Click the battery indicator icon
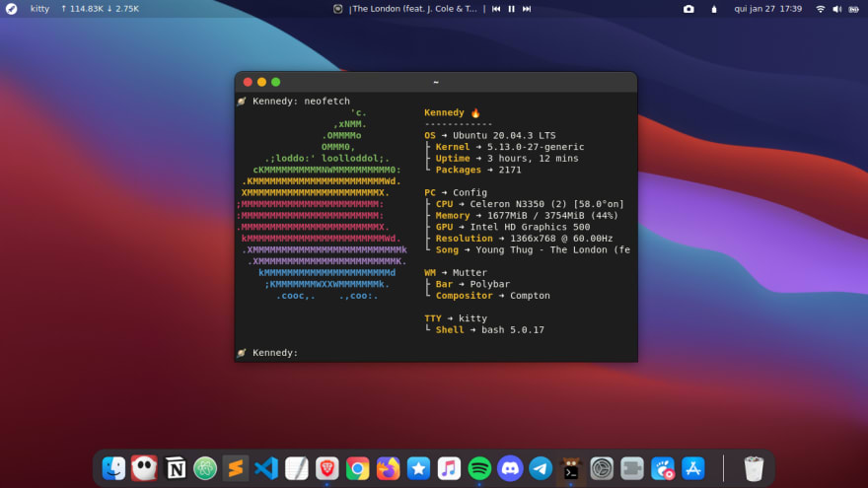The image size is (868, 488). click(x=854, y=9)
